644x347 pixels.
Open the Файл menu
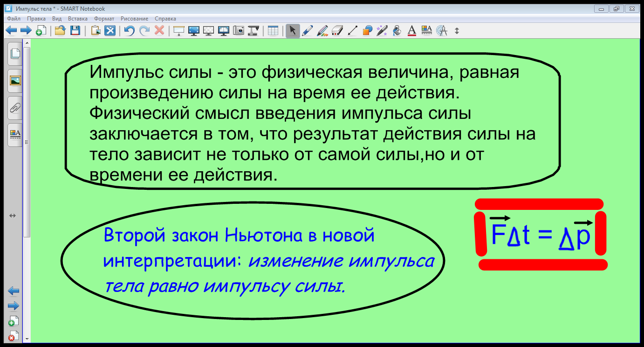pyautogui.click(x=14, y=19)
